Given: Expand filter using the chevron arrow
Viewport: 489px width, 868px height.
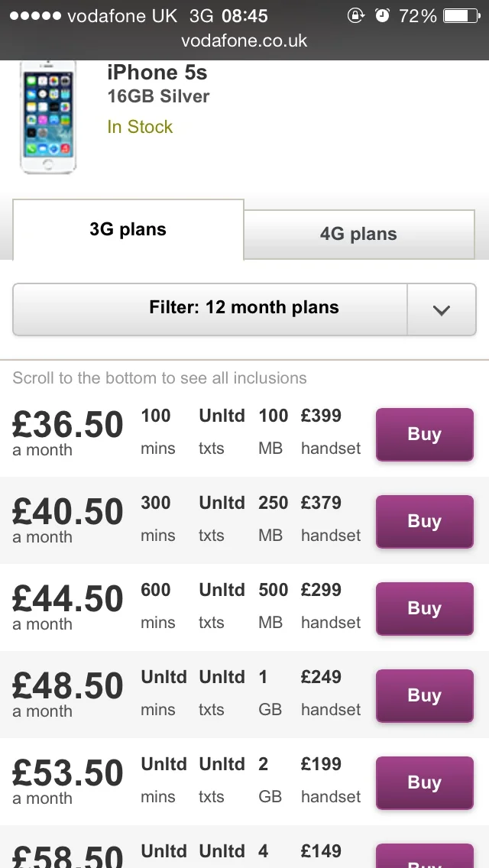Looking at the screenshot, I should point(442,309).
